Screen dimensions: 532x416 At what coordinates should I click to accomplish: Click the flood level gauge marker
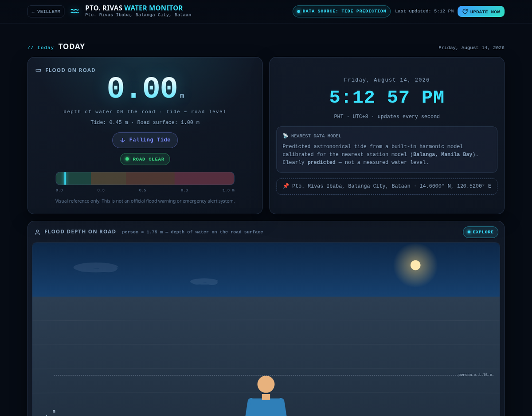click(x=65, y=178)
